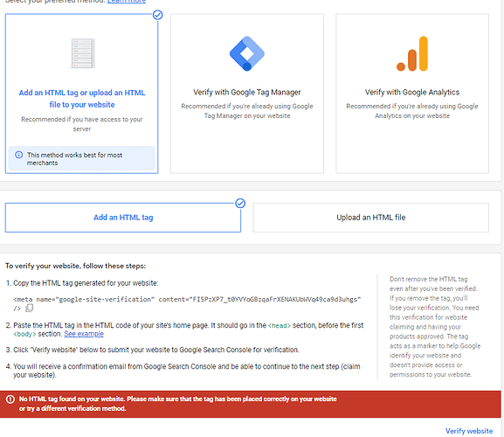
Task: Click step 4 confirmation email text
Action: click(x=186, y=371)
